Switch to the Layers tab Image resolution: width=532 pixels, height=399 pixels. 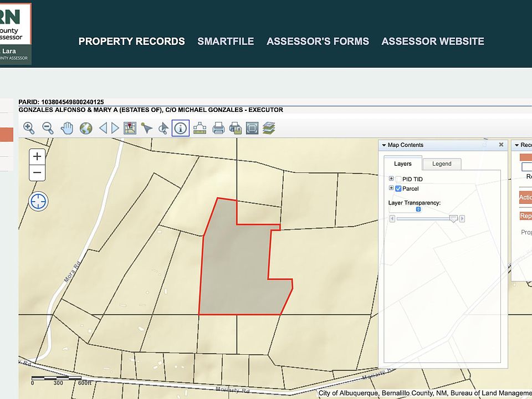coord(403,163)
